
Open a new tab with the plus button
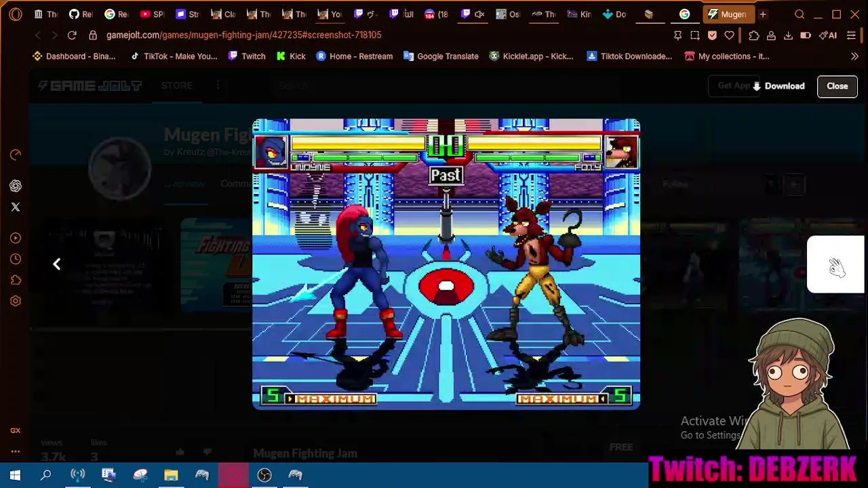pyautogui.click(x=763, y=14)
